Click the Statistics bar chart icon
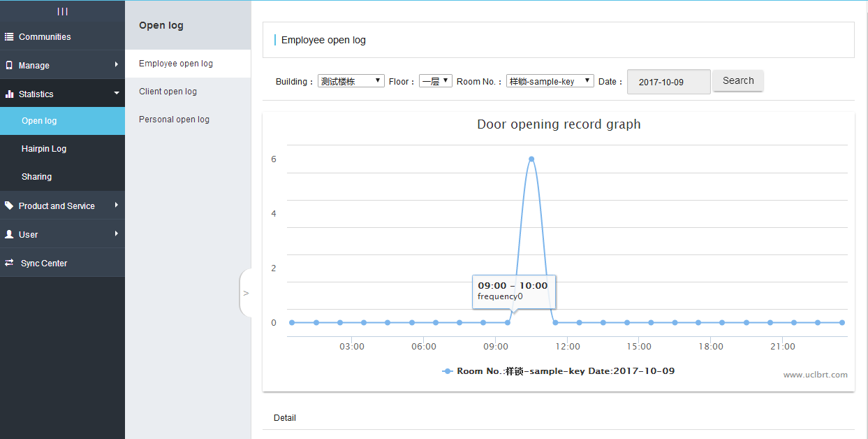This screenshot has height=439, width=868. (9, 94)
